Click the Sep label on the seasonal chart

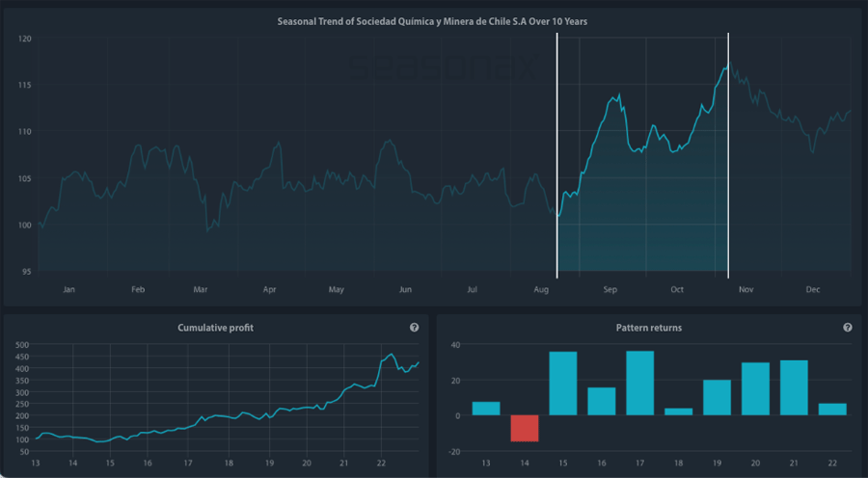610,289
